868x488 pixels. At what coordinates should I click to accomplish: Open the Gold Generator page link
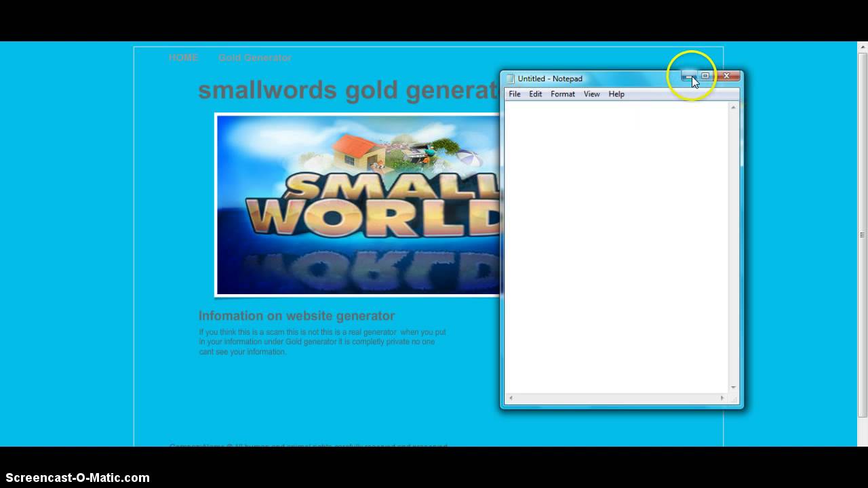[x=254, y=58]
